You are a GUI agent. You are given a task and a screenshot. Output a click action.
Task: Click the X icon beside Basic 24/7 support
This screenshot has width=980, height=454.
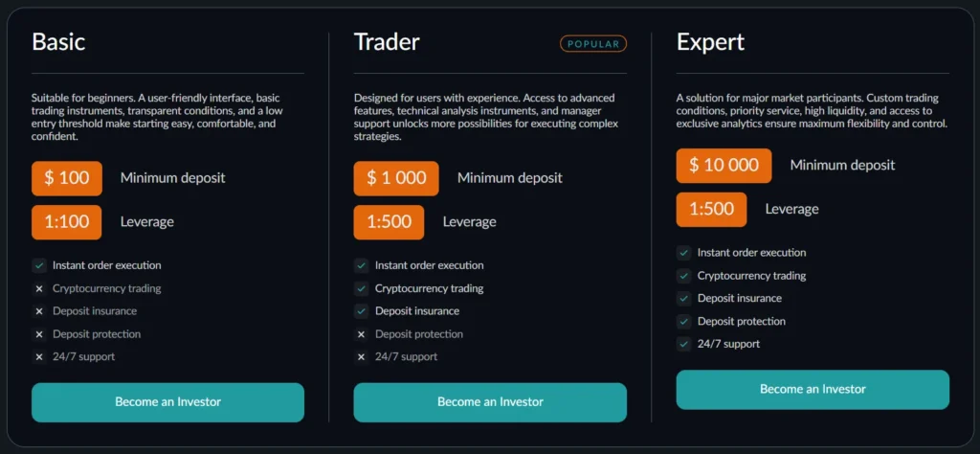39,357
